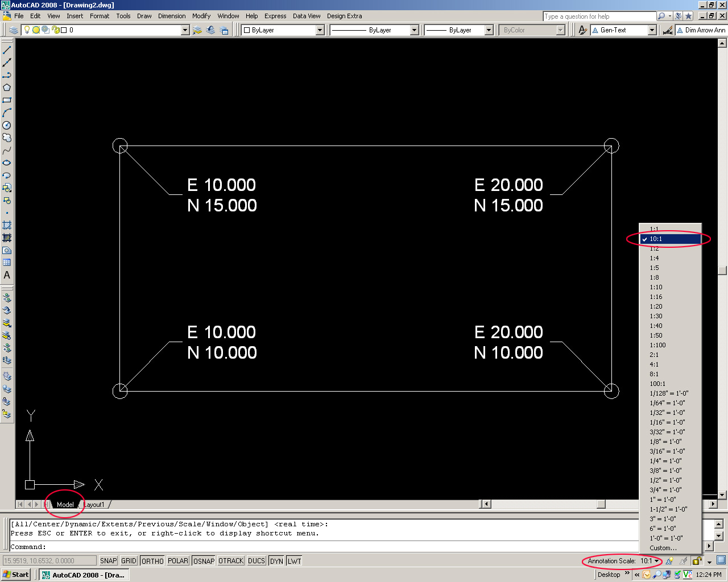This screenshot has height=582, width=728.
Task: Choose Custom... from the scale list
Action: click(661, 548)
